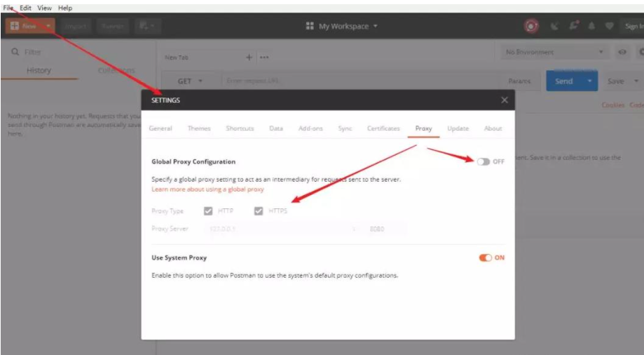This screenshot has height=355, width=644.
Task: Expand the Send button dropdown arrow
Action: pos(589,81)
